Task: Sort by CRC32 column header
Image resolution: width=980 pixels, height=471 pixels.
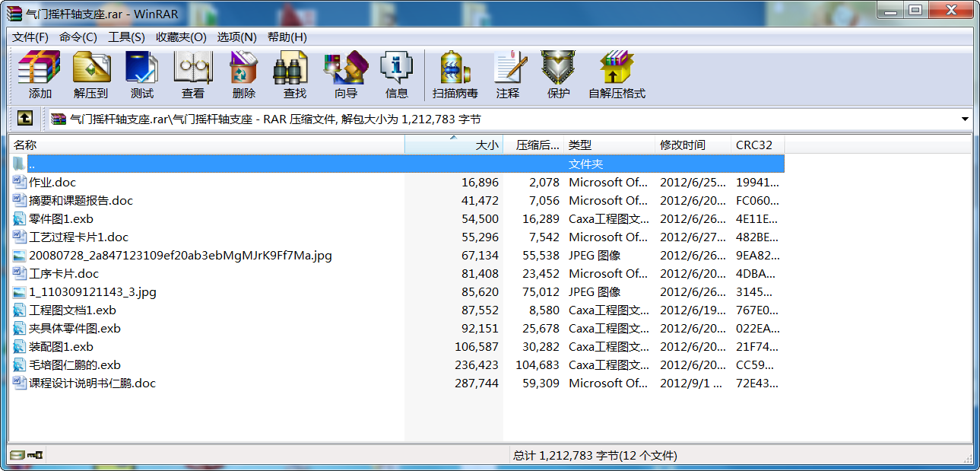Action: point(758,145)
